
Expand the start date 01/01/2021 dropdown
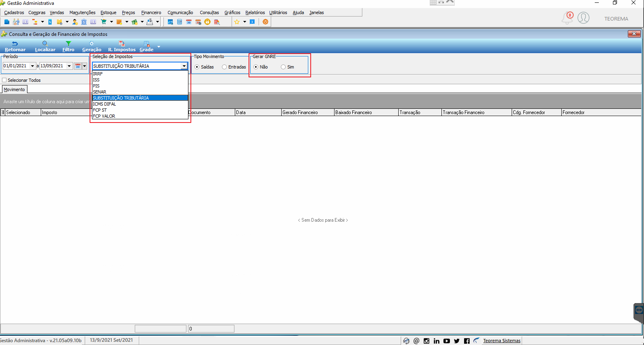(x=32, y=66)
